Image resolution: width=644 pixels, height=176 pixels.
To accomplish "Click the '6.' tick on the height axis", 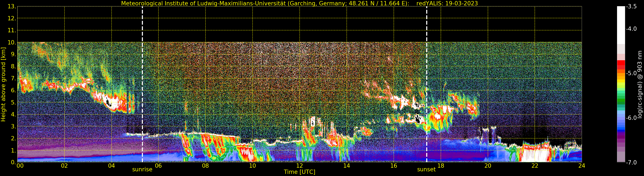I will pyautogui.click(x=13, y=90).
